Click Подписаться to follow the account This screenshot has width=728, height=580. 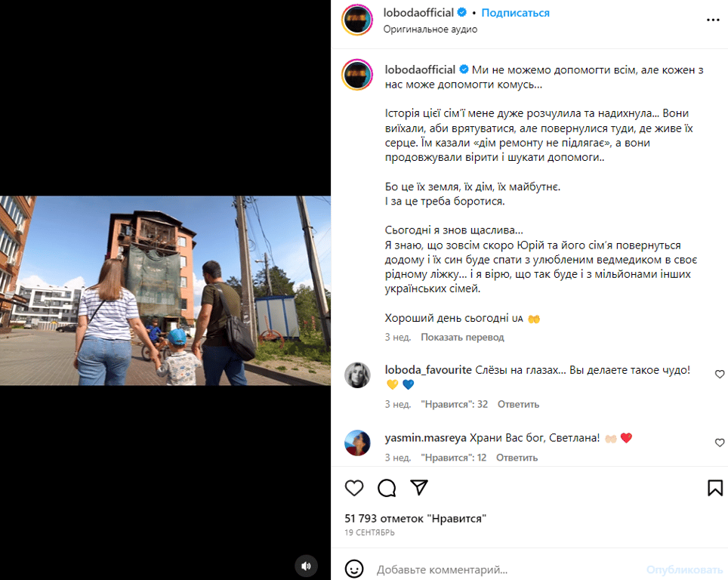[x=515, y=13]
